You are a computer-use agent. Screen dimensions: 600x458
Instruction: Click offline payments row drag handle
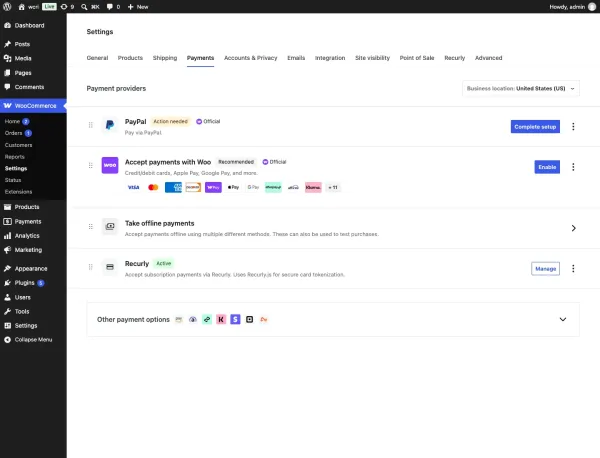coord(91,227)
